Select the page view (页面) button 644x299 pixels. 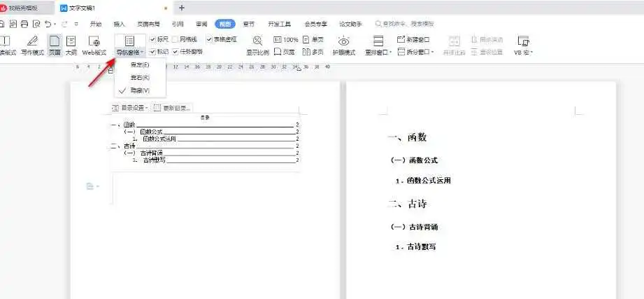[x=55, y=46]
